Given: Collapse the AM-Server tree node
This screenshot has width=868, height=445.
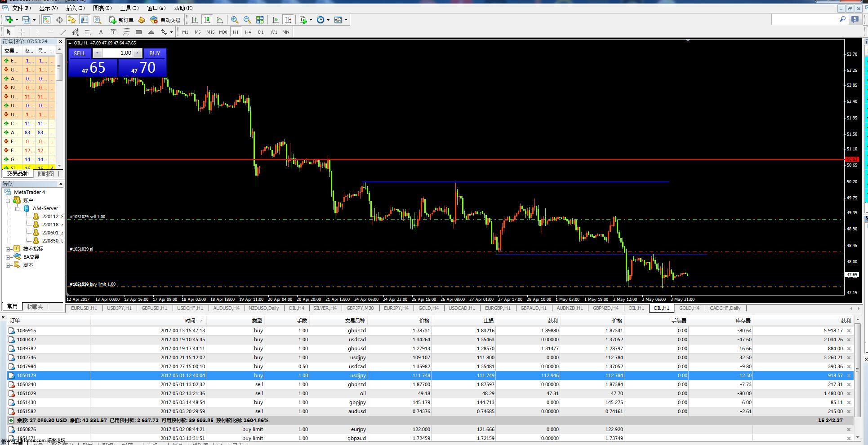Looking at the screenshot, I should (17, 208).
